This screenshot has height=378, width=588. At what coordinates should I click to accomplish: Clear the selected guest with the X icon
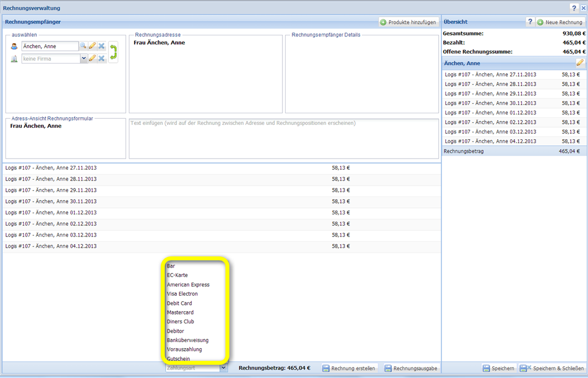coord(102,46)
